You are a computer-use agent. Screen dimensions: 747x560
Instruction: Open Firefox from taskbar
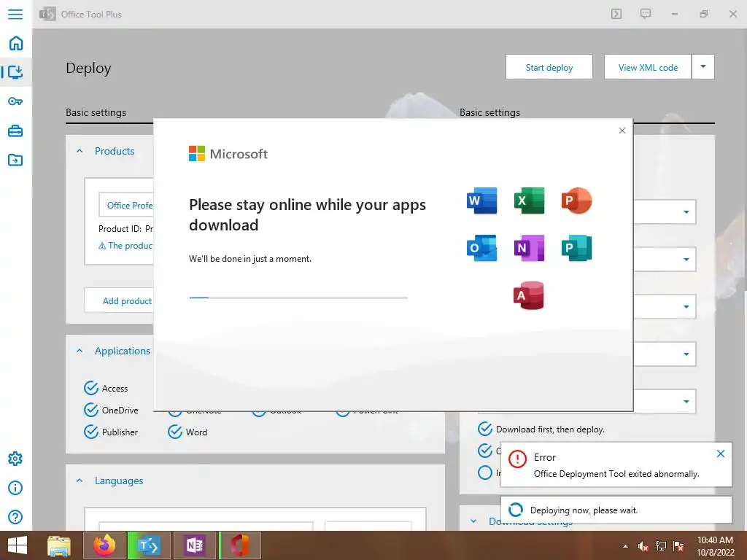click(x=104, y=545)
